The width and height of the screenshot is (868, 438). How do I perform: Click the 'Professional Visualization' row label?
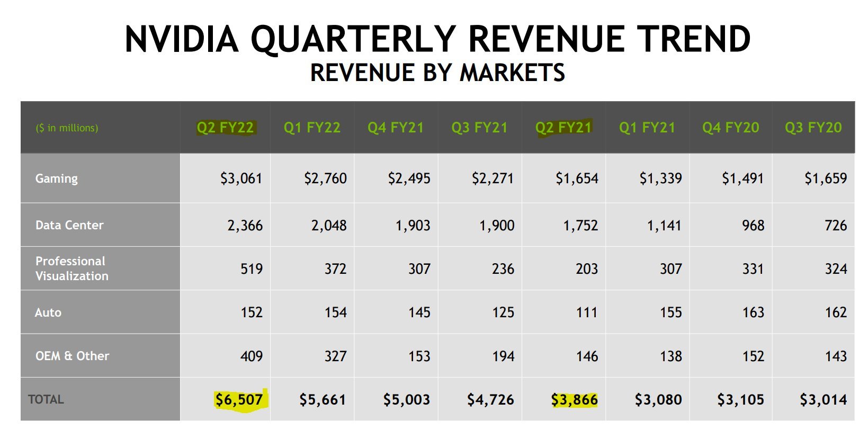click(71, 269)
